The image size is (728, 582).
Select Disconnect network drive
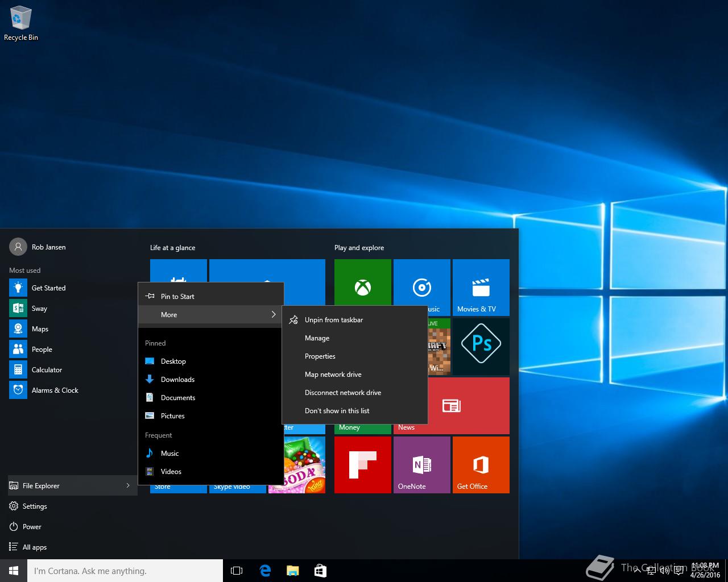click(x=354, y=393)
